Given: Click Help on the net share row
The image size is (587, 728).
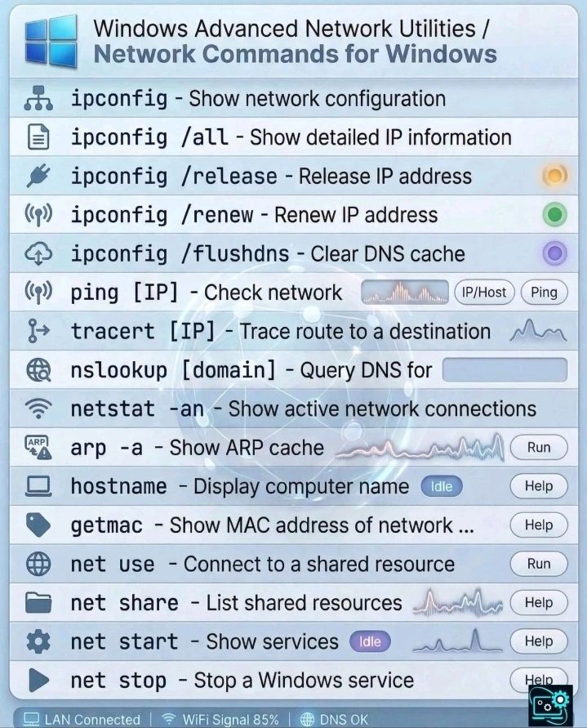Looking at the screenshot, I should coord(539,602).
